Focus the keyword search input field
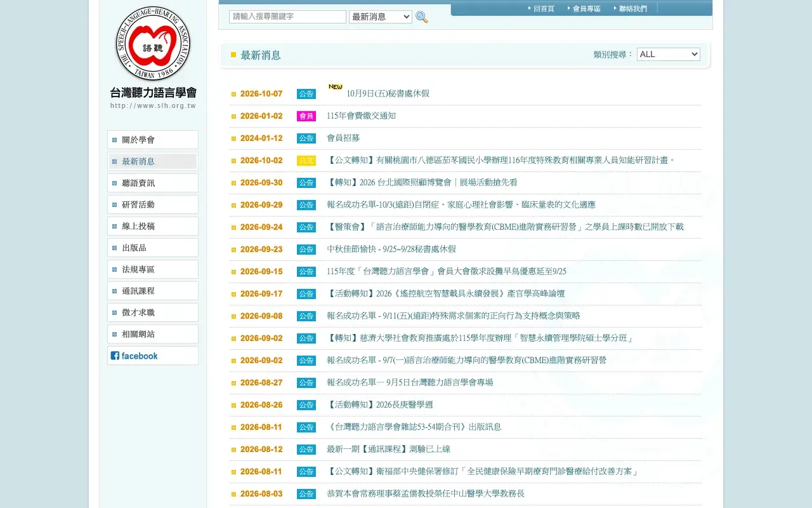The image size is (812, 508). pos(287,17)
